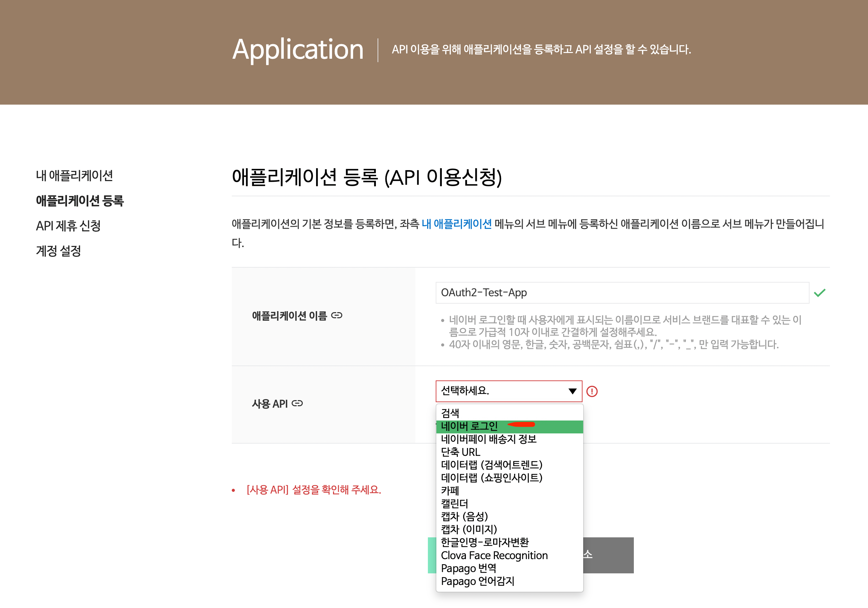Image resolution: width=868 pixels, height=608 pixels.
Task: Click link icon beside 사용 API label
Action: point(297,403)
